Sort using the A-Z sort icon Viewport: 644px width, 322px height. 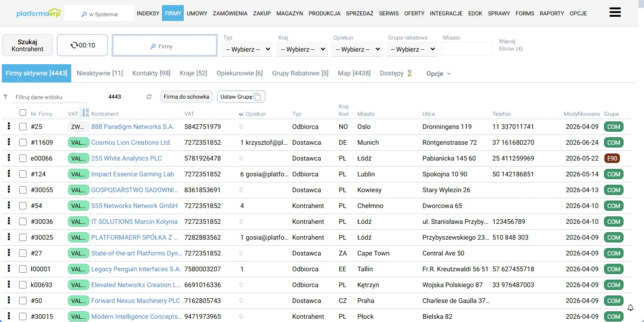(x=85, y=113)
